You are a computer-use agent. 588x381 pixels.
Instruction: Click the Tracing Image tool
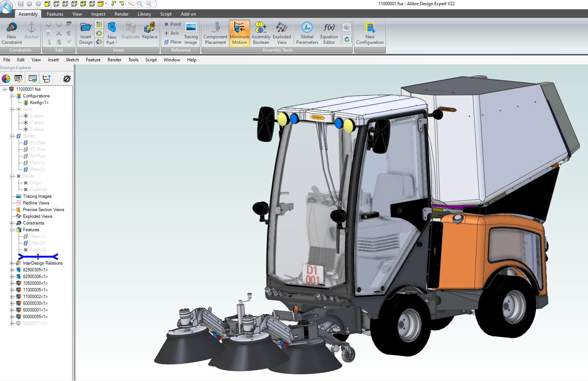coord(191,33)
